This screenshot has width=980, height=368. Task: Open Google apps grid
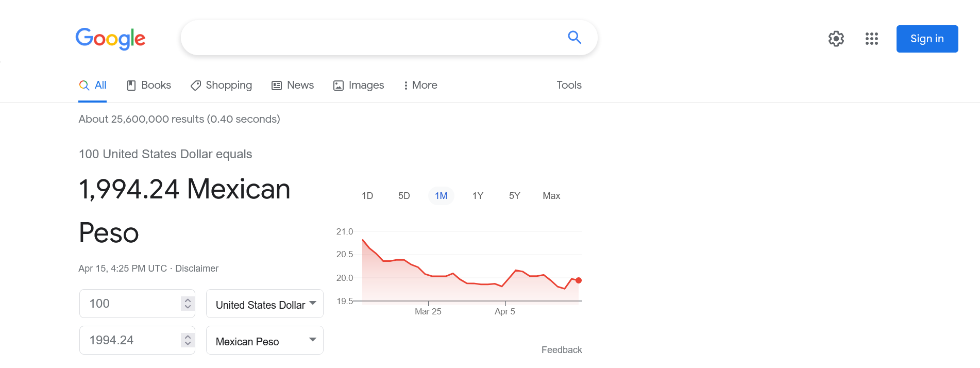tap(872, 39)
